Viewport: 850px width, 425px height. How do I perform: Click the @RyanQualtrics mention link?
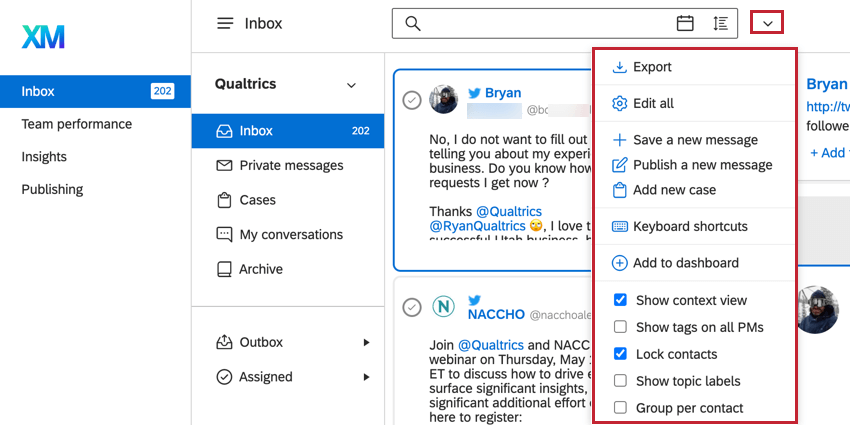coord(478,226)
